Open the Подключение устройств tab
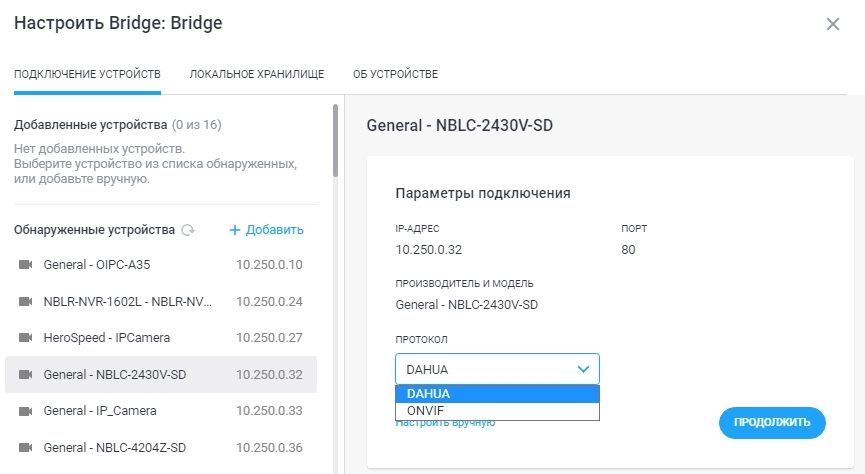 87,74
